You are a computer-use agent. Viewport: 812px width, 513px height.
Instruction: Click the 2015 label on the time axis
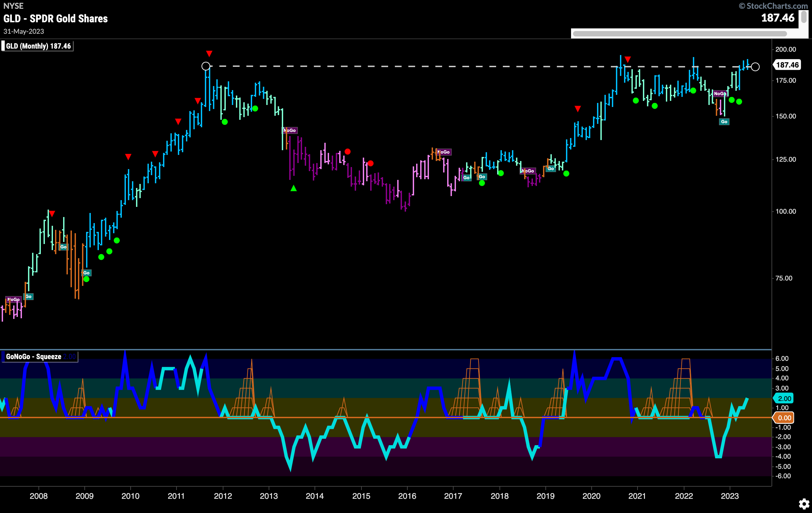(x=361, y=496)
